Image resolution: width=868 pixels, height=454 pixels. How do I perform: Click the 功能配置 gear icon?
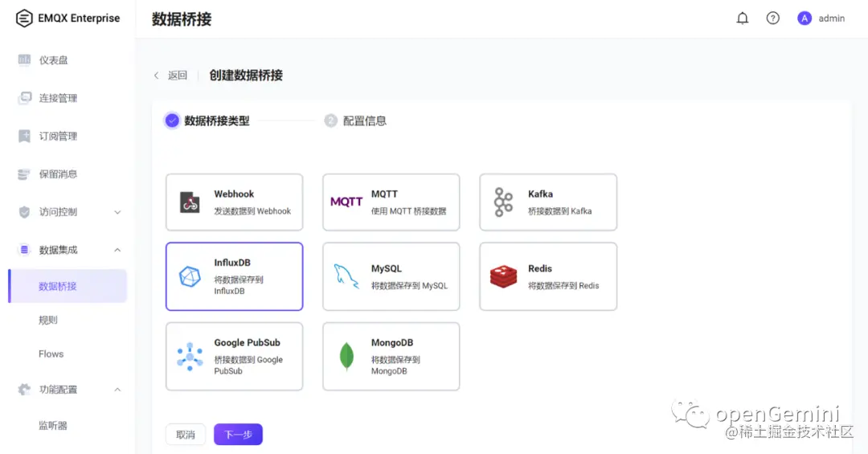pyautogui.click(x=24, y=389)
